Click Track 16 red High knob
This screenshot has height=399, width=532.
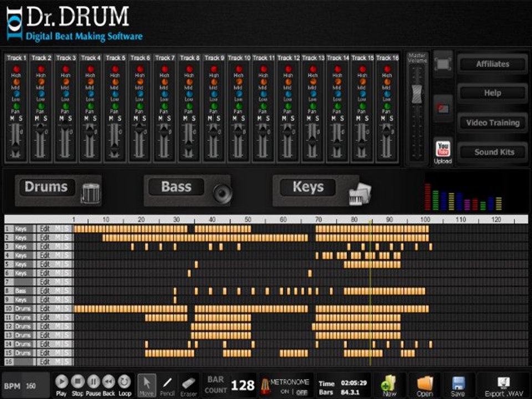tap(387, 69)
